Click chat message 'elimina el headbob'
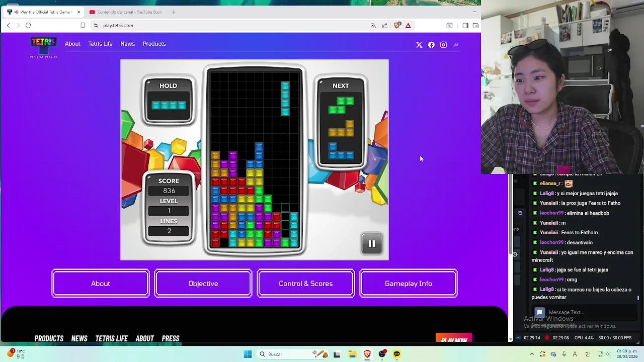This screenshot has width=644, height=362. [x=588, y=213]
